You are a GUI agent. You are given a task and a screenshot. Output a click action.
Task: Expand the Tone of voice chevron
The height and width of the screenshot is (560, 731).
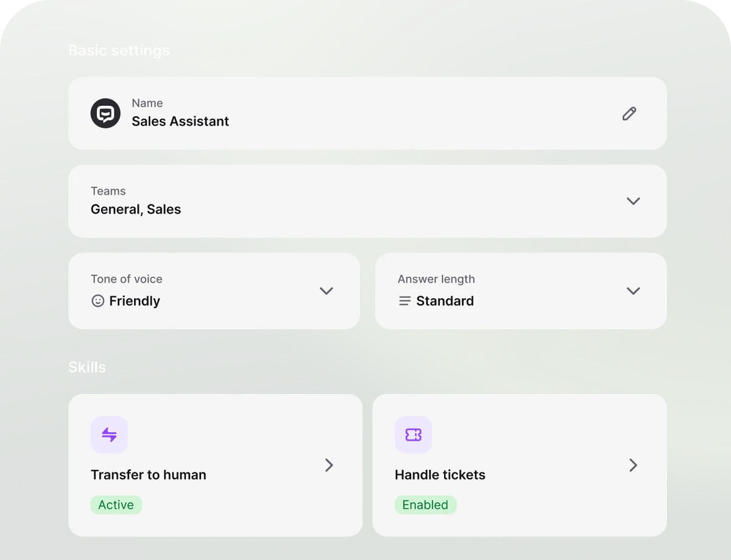point(327,291)
